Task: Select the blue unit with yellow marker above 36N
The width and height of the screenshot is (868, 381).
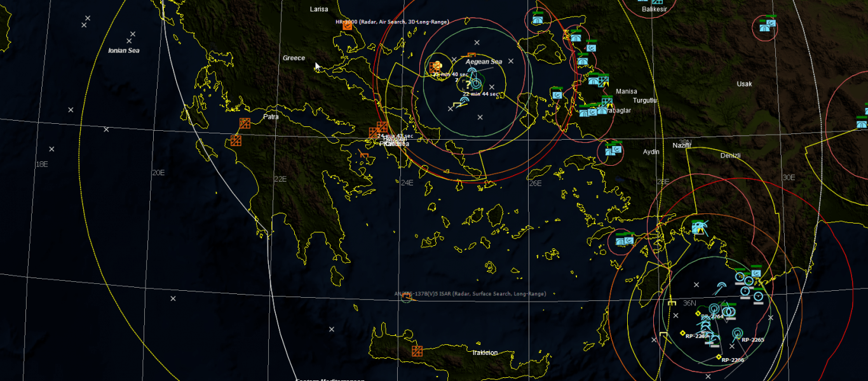Action: coord(700,227)
